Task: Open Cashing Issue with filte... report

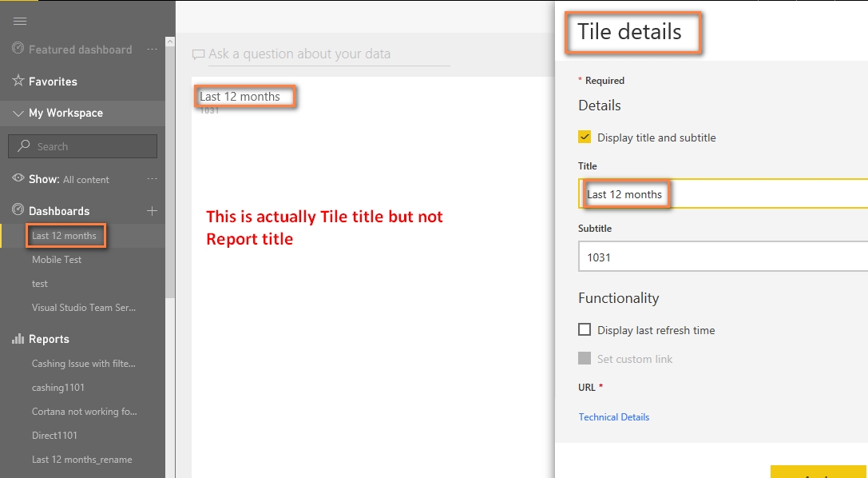Action: point(84,364)
